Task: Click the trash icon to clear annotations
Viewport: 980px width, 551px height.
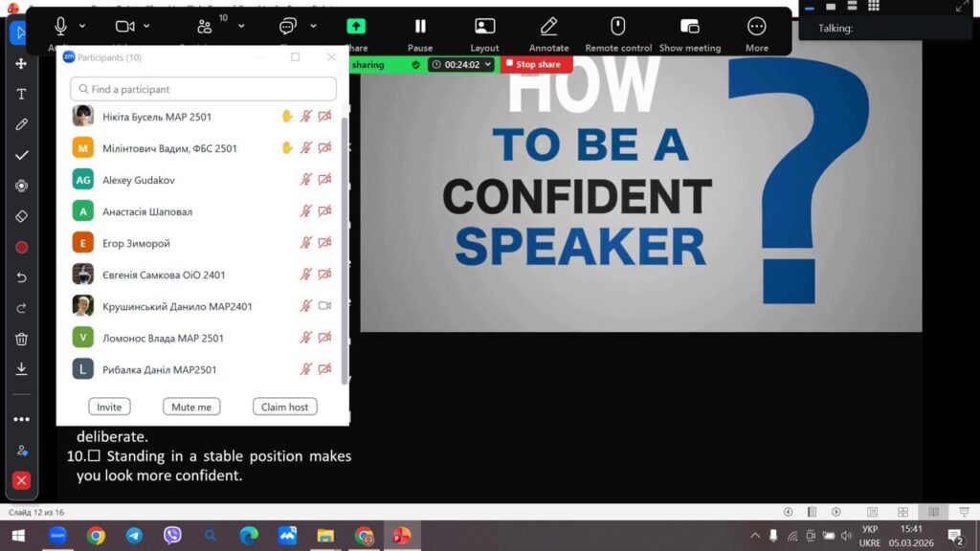Action: click(x=21, y=339)
